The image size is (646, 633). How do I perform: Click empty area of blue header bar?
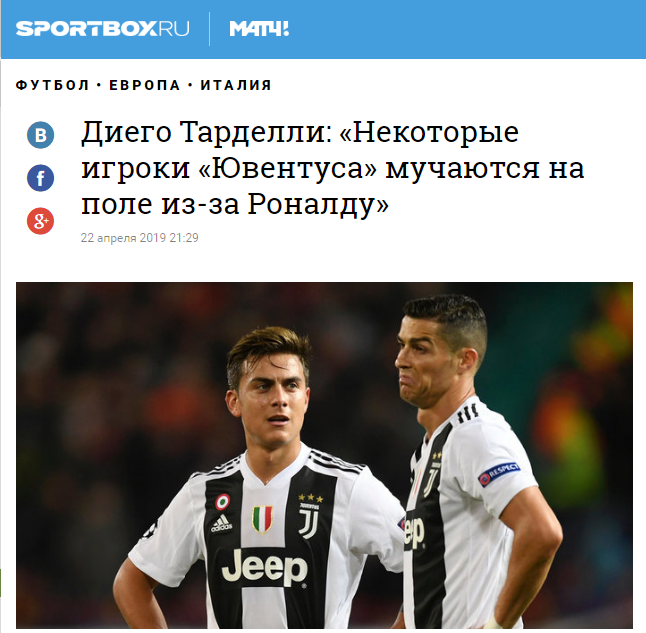point(466,29)
